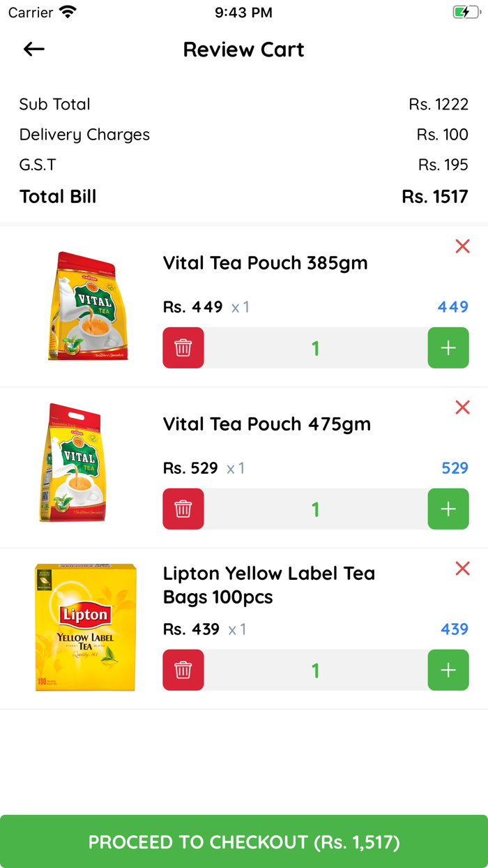
Task: Tap the battery indicator icon
Action: (467, 11)
